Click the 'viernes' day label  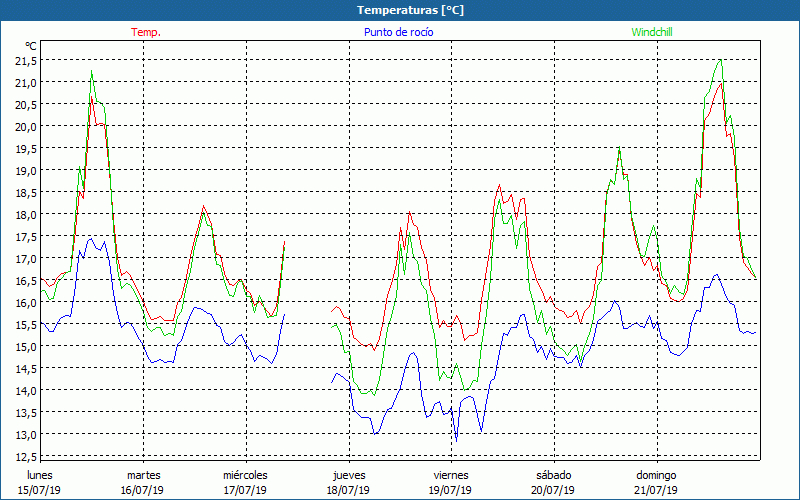[451, 475]
